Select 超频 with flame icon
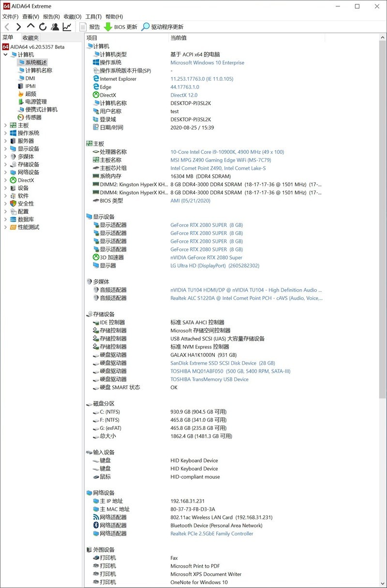The image size is (387, 588). point(30,94)
